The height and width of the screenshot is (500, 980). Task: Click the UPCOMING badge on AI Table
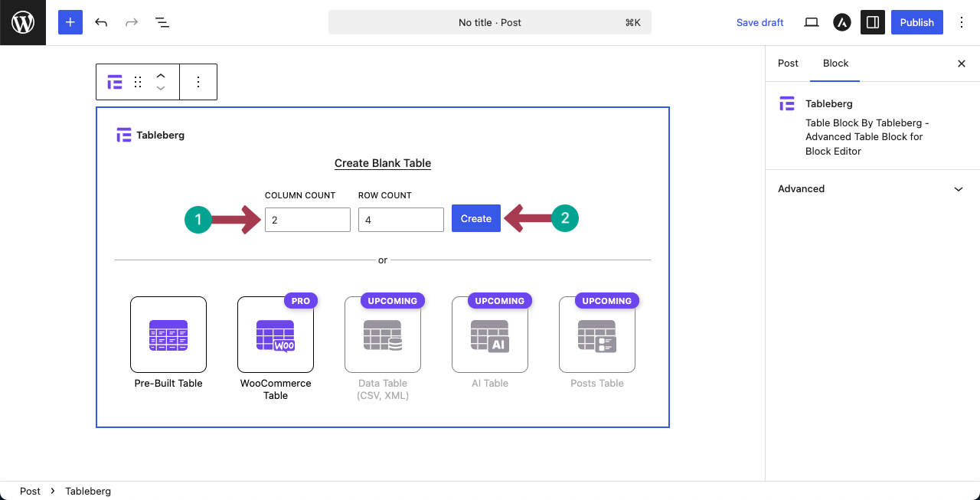point(500,301)
